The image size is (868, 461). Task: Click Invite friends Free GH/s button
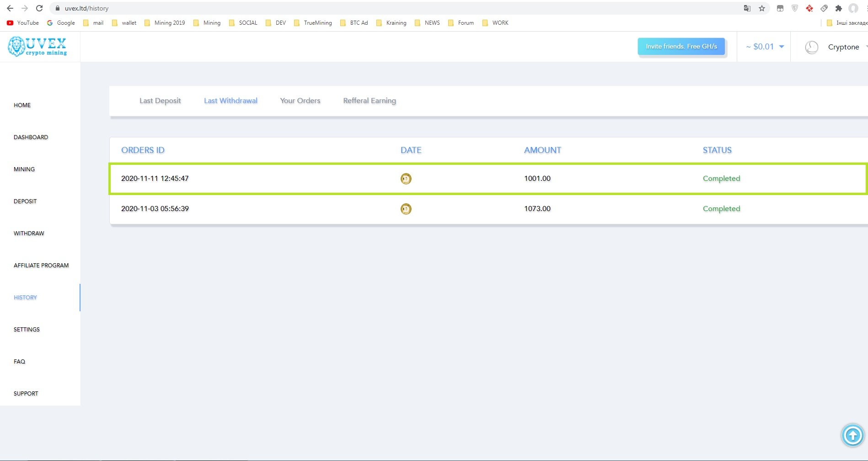point(681,46)
